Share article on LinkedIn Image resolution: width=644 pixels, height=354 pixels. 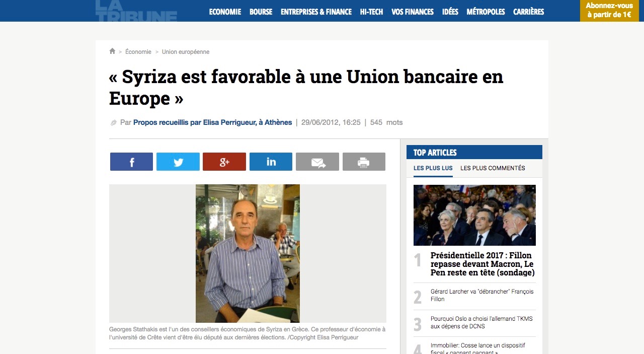(x=271, y=162)
